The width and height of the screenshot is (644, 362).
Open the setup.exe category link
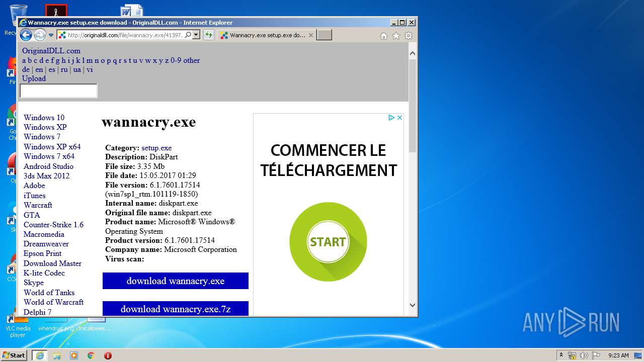pos(156,148)
